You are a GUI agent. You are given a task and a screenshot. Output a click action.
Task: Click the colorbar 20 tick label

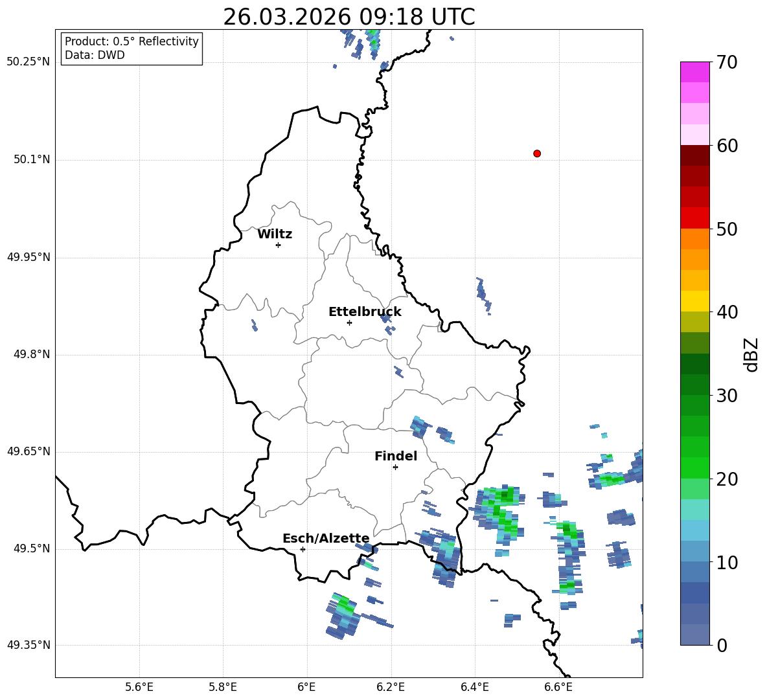pos(727,479)
